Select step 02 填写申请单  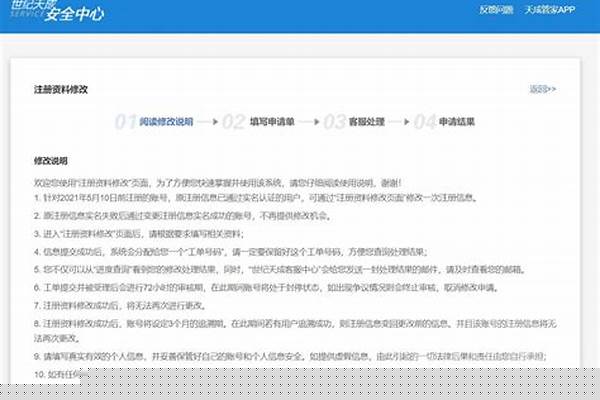coord(258,122)
